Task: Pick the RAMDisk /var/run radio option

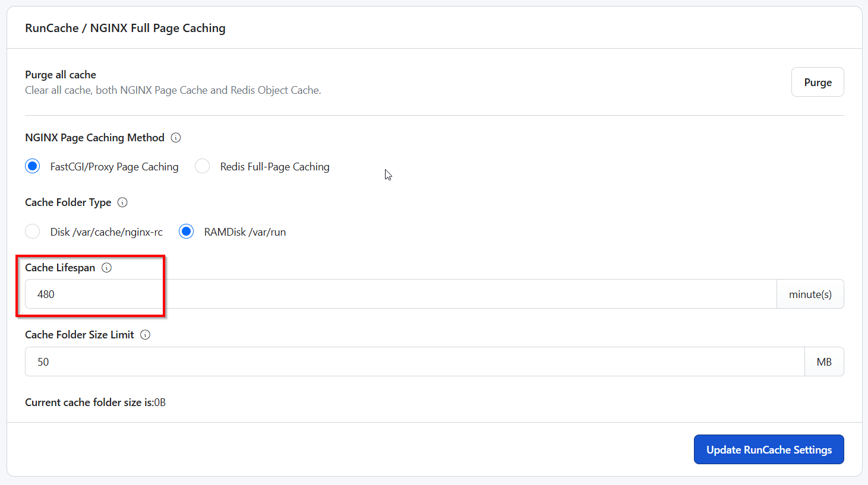Action: (187, 232)
